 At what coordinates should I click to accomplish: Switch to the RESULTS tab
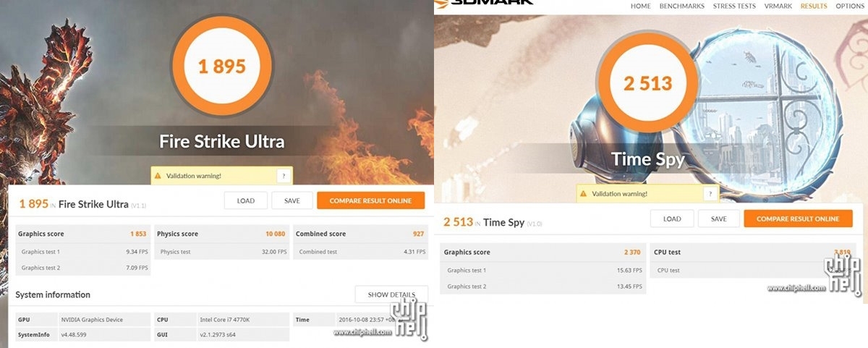click(x=814, y=6)
